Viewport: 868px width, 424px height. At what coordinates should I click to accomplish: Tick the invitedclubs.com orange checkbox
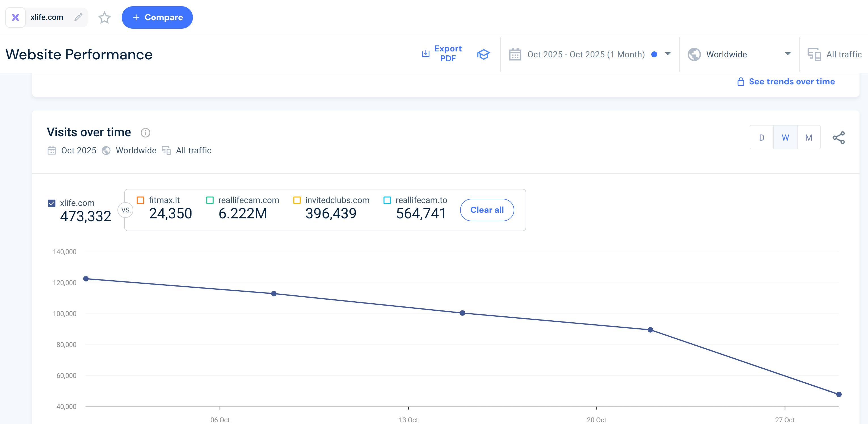pos(297,200)
